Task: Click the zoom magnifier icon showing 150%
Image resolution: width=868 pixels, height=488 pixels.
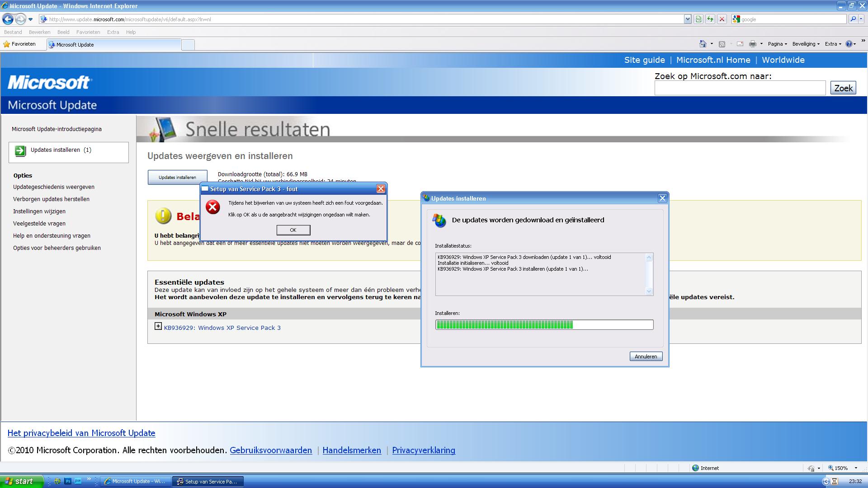Action: tap(830, 468)
